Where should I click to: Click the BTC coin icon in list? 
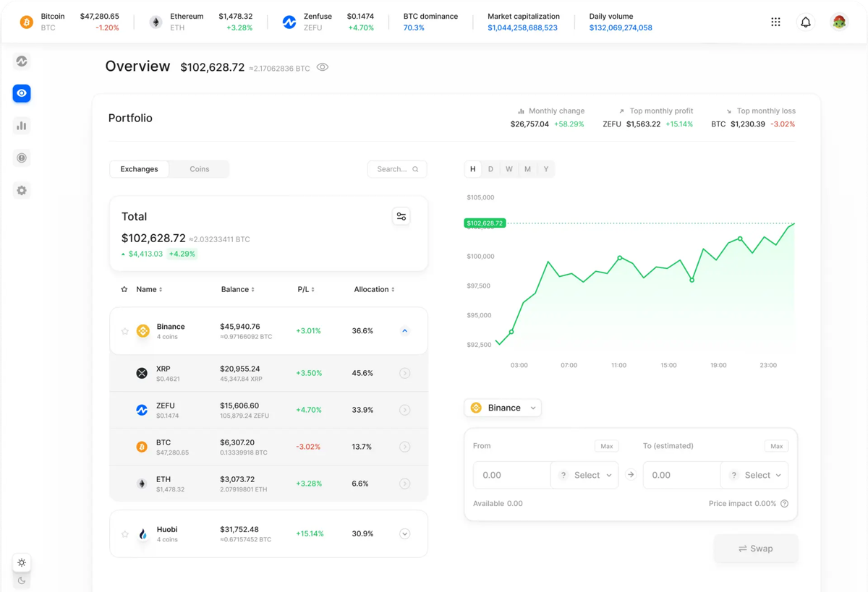coord(142,447)
